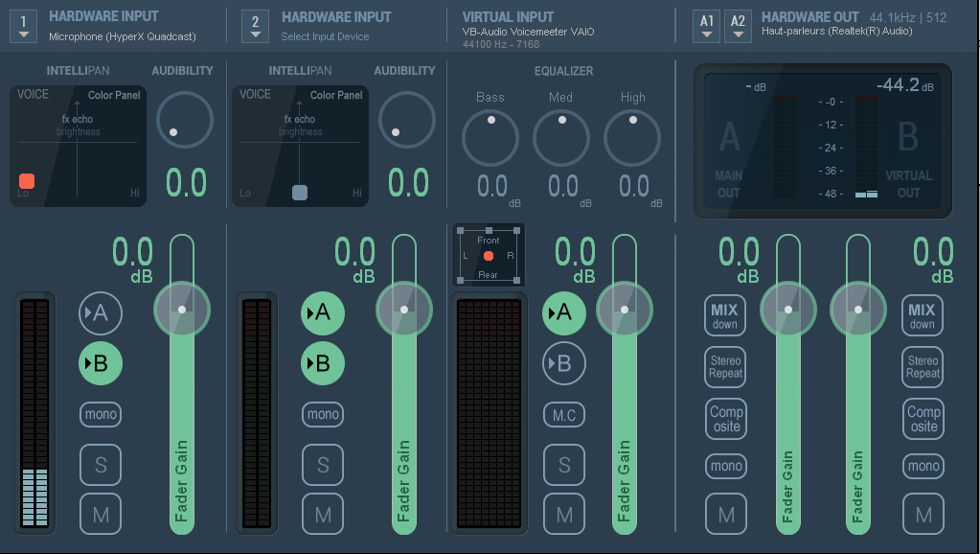Open Hardware Input 2 device selector
This screenshot has height=554, width=980.
[255, 26]
